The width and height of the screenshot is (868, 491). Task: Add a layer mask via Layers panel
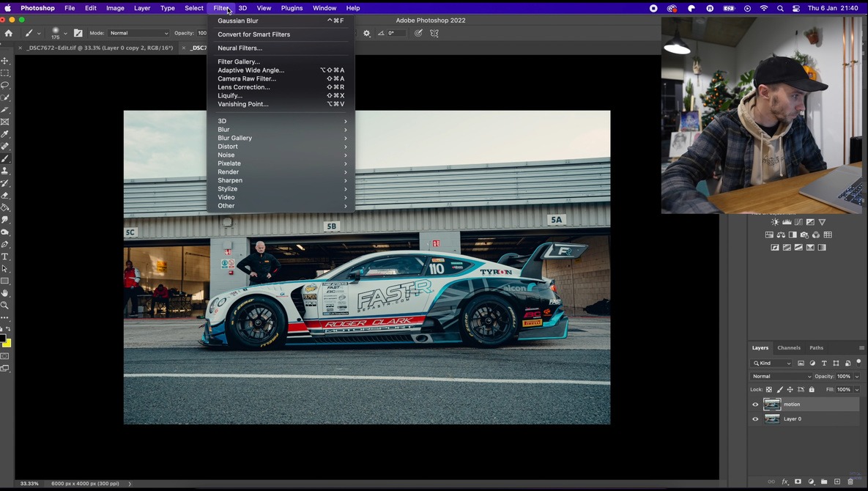[x=798, y=481]
